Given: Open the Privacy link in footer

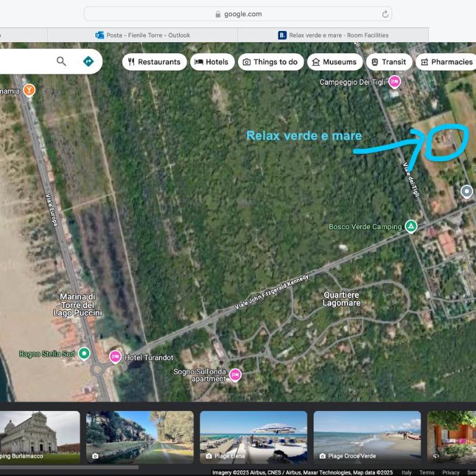Looking at the screenshot, I should click(451, 472).
